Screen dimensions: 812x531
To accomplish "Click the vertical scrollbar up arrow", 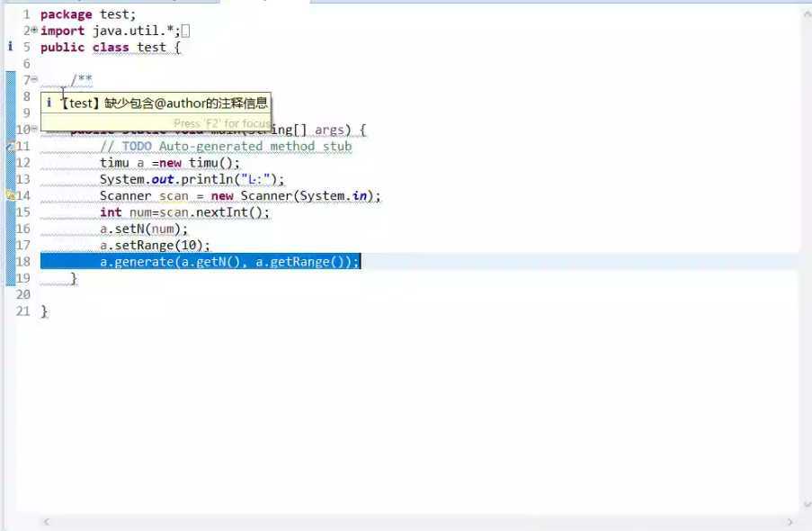I will tap(807, 14).
